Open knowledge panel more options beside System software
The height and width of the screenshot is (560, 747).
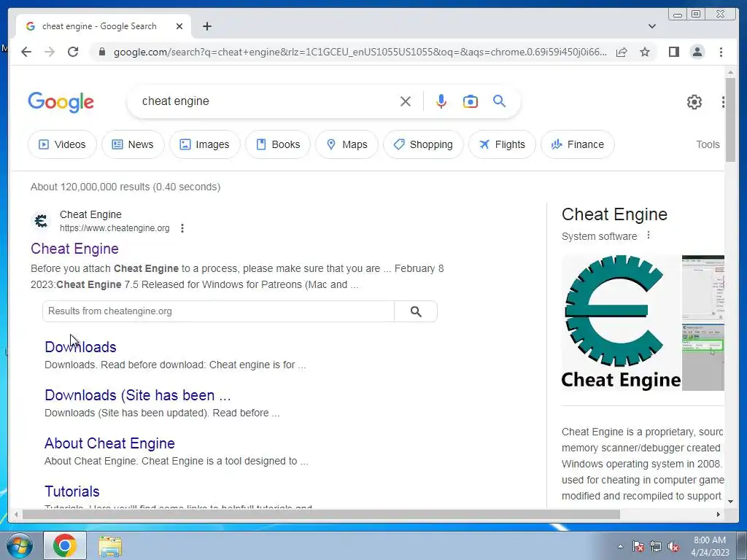[x=649, y=236]
